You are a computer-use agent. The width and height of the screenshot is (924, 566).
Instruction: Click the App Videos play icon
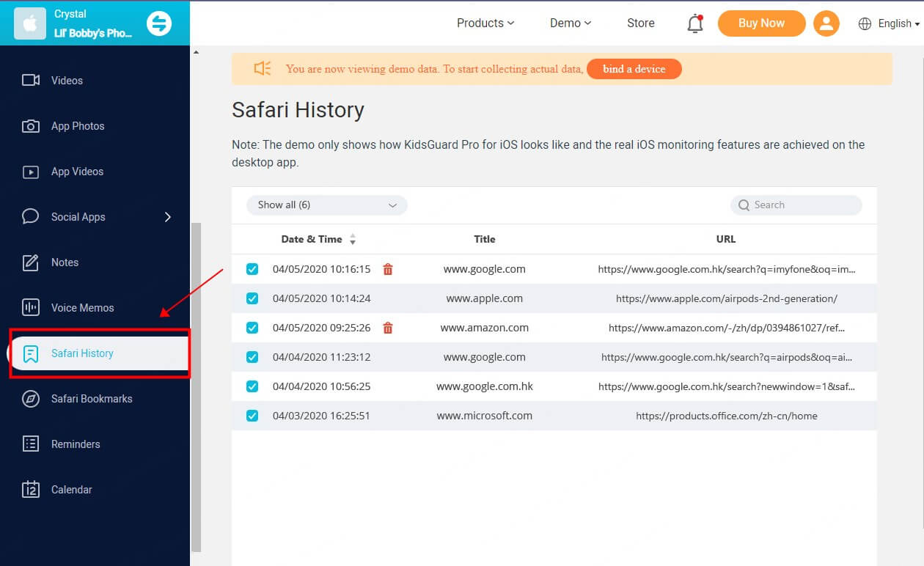(x=31, y=172)
